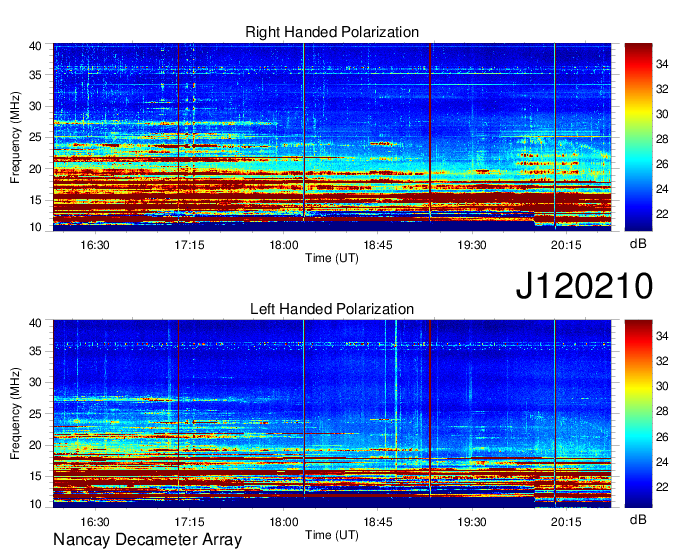Click the 'Right Handed Polarization' plot title
The width and height of the screenshot is (680, 552).
pyautogui.click(x=332, y=32)
